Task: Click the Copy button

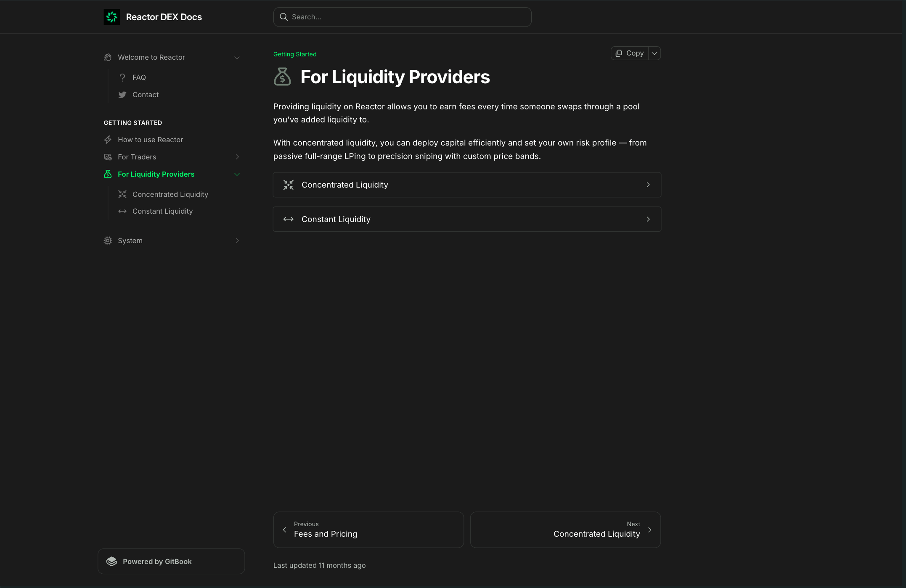Action: [x=630, y=53]
